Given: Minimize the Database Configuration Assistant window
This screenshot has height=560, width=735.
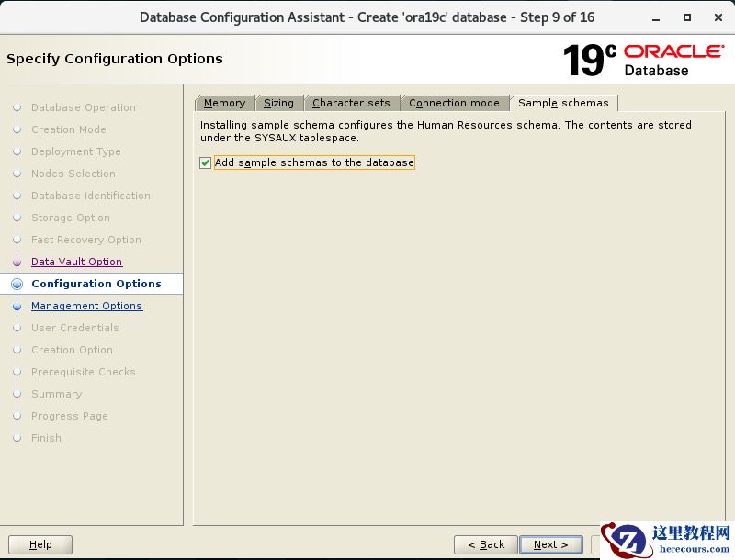Looking at the screenshot, I should (x=656, y=17).
